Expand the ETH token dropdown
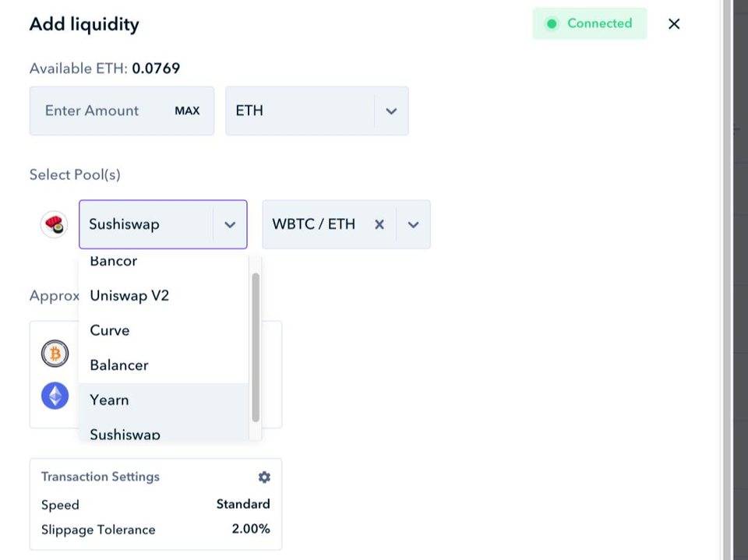 click(x=391, y=111)
